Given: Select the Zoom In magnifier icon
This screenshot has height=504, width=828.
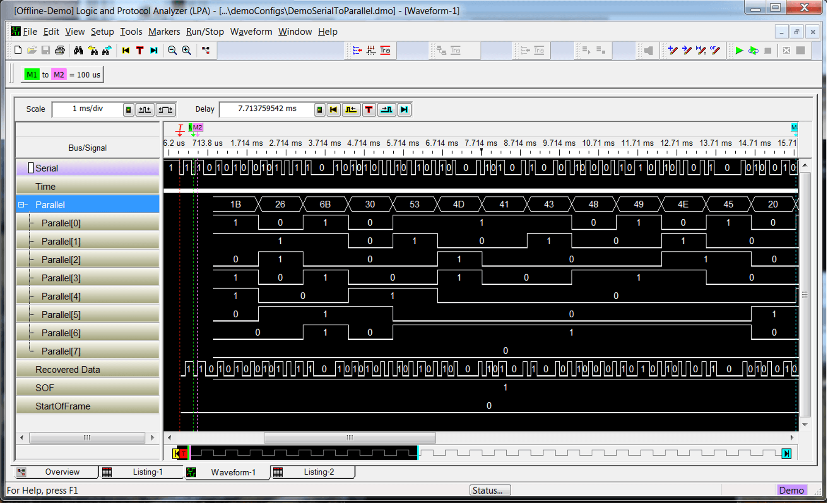Looking at the screenshot, I should 186,50.
